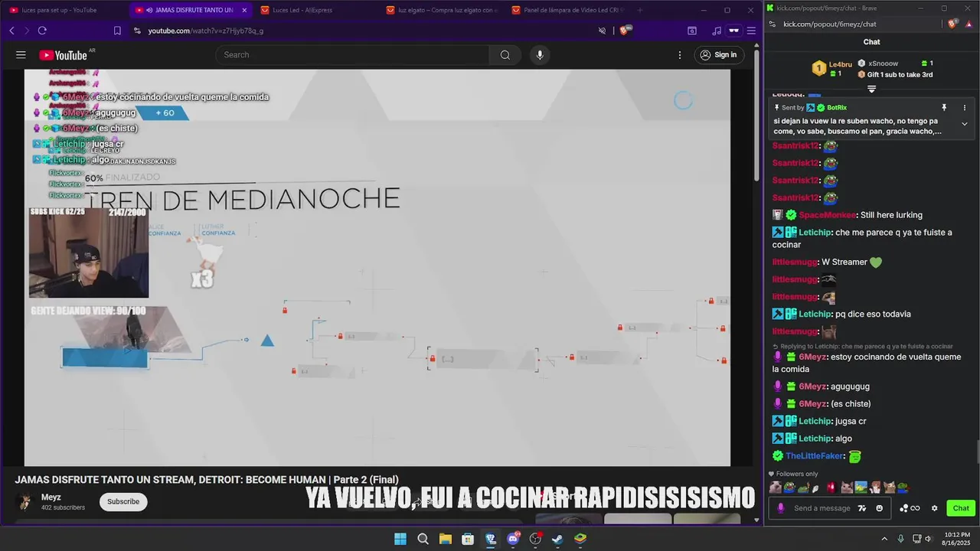This screenshot has height=551, width=980.
Task: Switch to the luces para set up YouTube tab
Action: (x=60, y=10)
